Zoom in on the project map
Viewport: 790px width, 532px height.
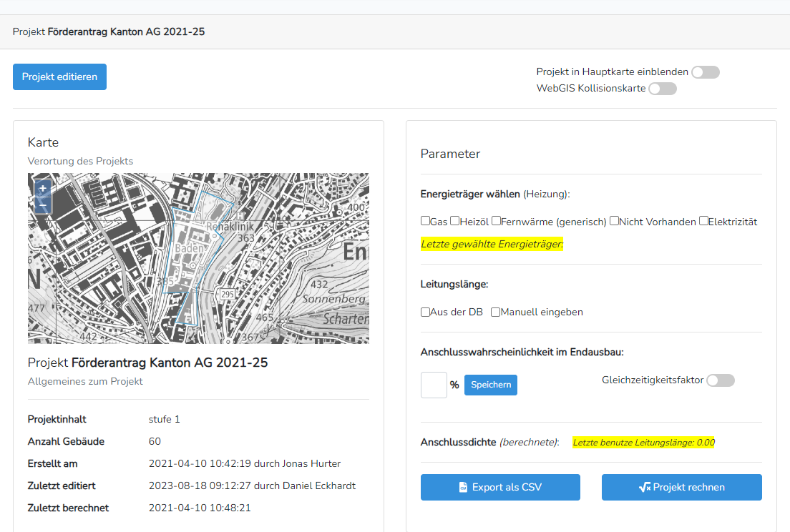42,187
